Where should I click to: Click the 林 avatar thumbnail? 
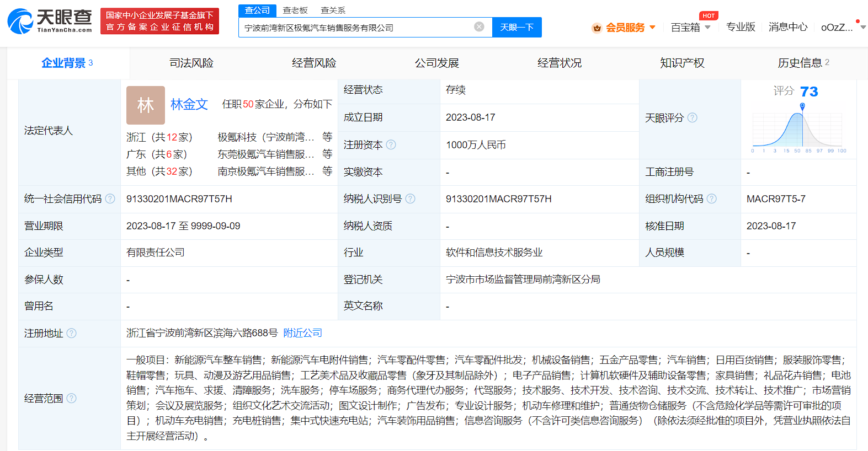click(x=146, y=105)
